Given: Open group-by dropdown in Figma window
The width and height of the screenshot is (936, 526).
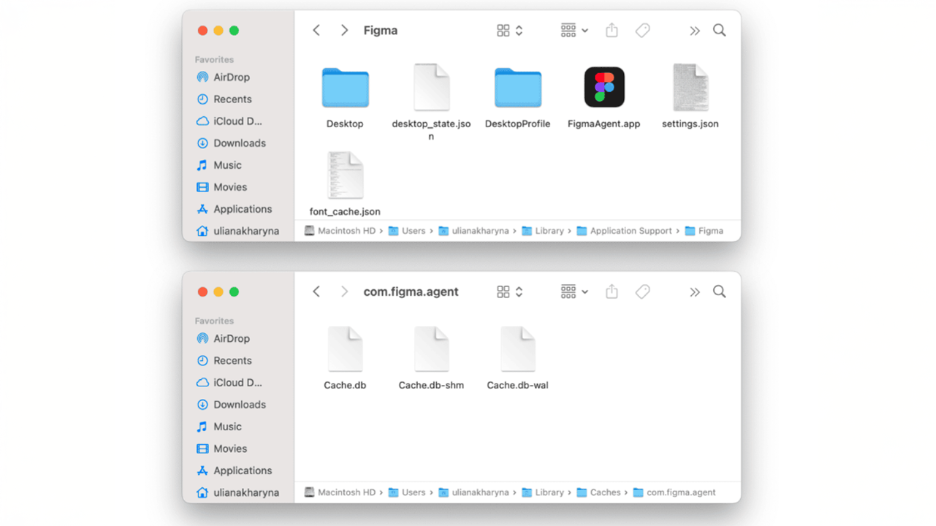Looking at the screenshot, I should point(574,31).
